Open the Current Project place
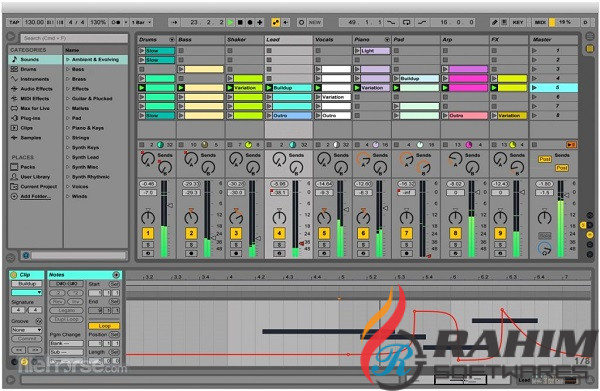The height and width of the screenshot is (391, 600). click(35, 187)
